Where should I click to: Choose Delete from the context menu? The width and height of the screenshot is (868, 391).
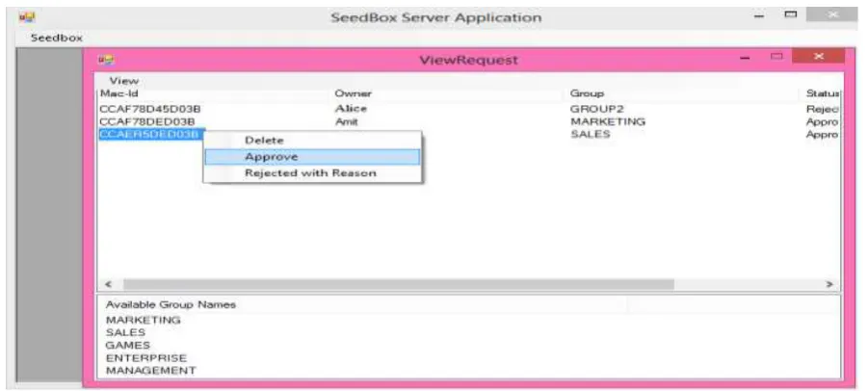(313, 141)
